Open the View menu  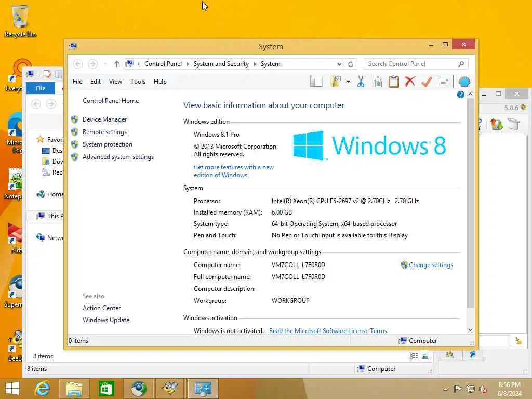tap(115, 82)
